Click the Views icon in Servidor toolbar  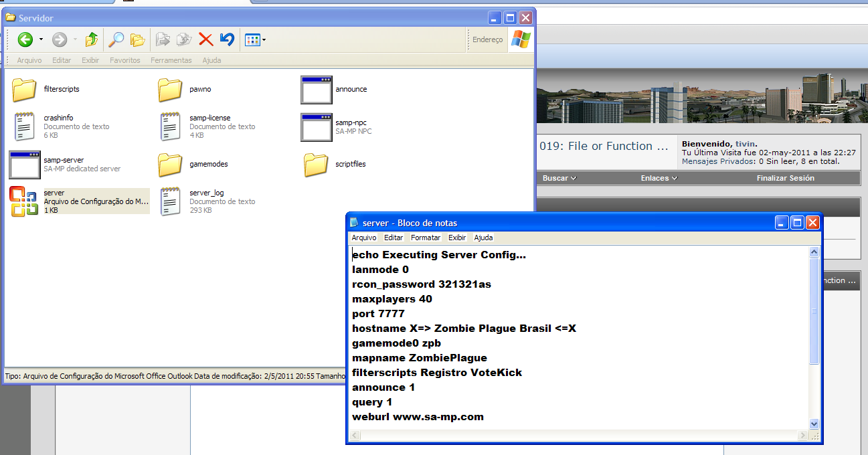click(252, 40)
